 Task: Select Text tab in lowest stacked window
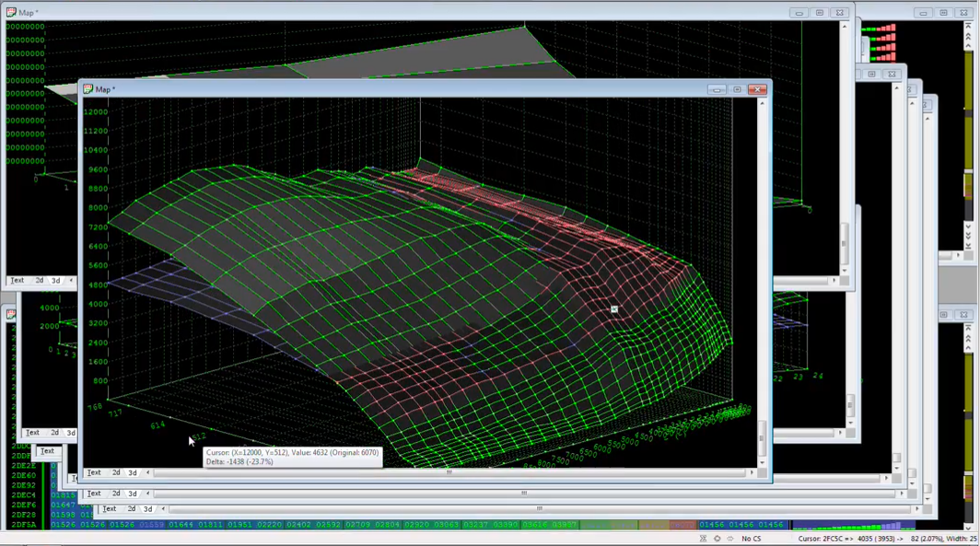tap(110, 509)
